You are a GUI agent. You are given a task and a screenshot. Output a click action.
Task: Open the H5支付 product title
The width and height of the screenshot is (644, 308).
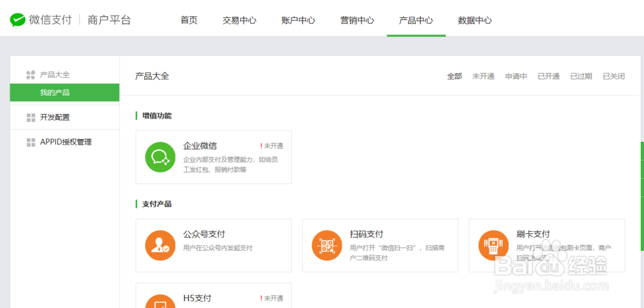[x=197, y=298]
